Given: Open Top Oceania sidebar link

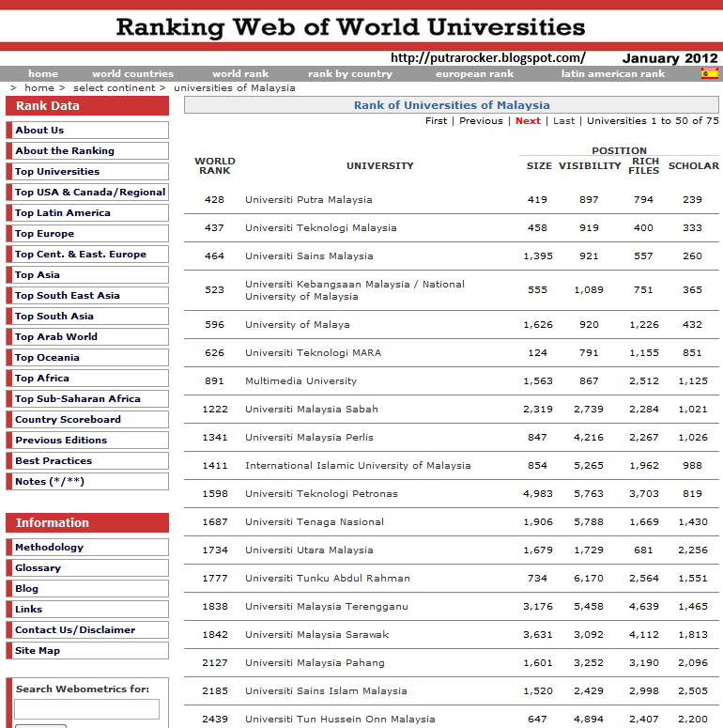Looking at the screenshot, I should (x=87, y=358).
